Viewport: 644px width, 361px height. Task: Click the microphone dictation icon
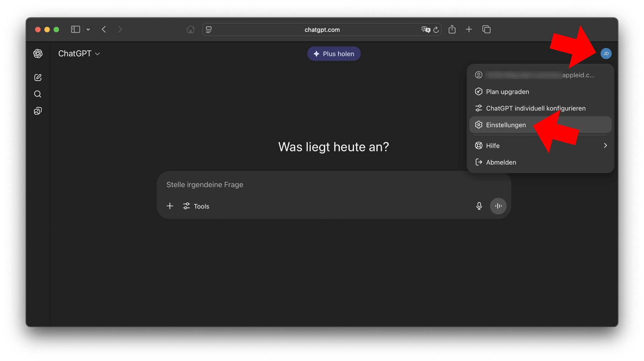479,206
